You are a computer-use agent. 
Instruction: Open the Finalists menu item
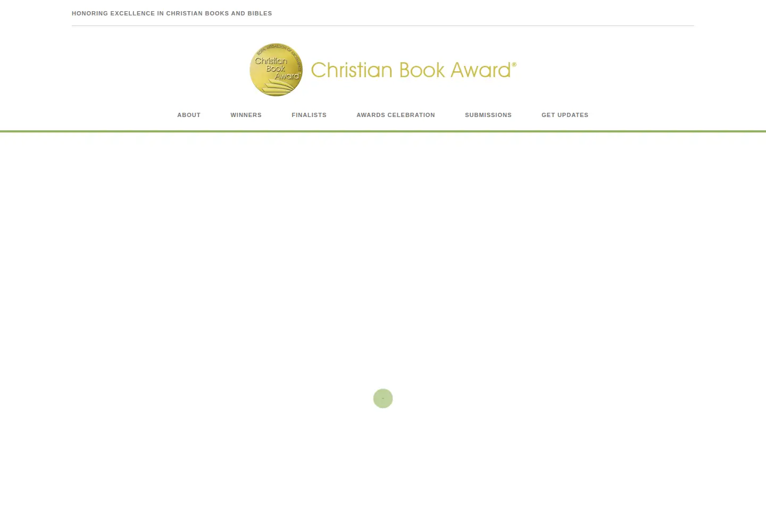[x=309, y=115]
